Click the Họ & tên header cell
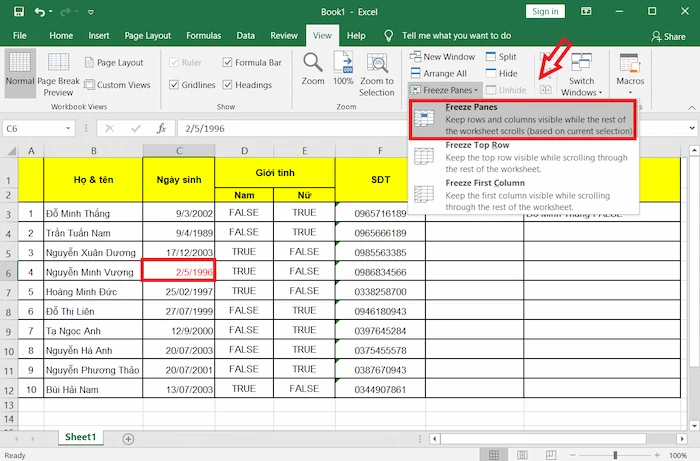 pos(93,179)
